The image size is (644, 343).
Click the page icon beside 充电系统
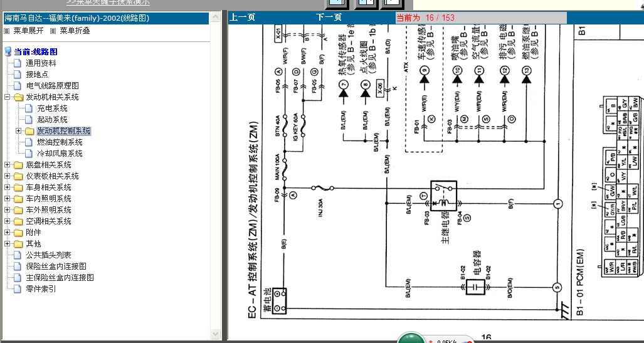click(x=29, y=108)
